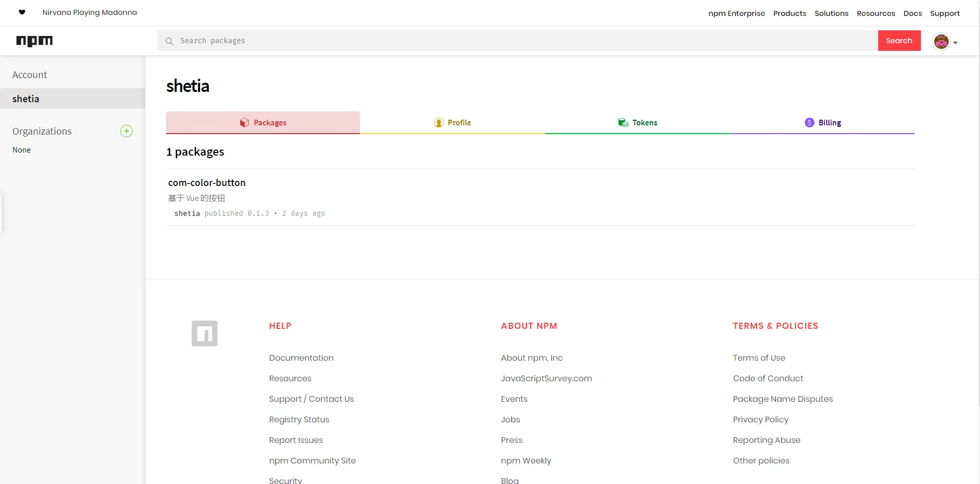
Task: Click the shetia page title
Action: (188, 86)
